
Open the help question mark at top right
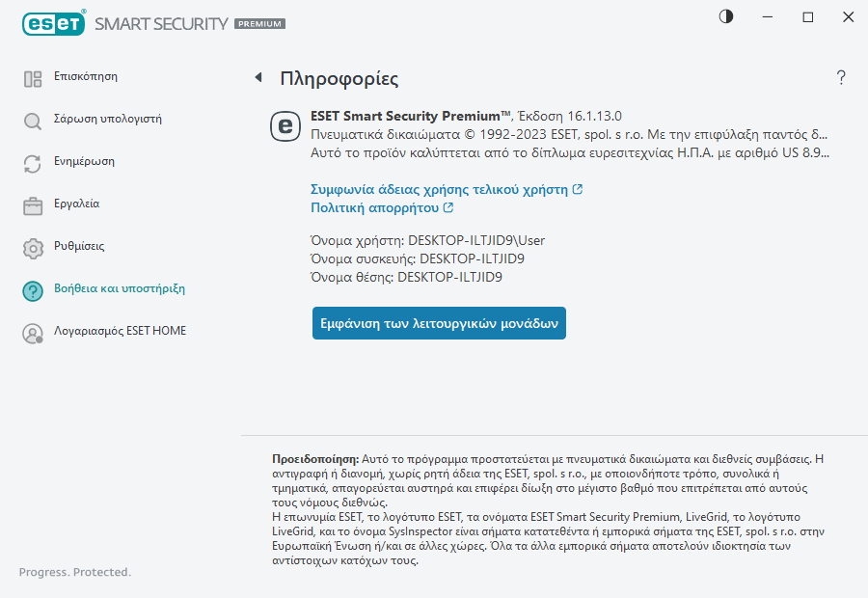[841, 78]
